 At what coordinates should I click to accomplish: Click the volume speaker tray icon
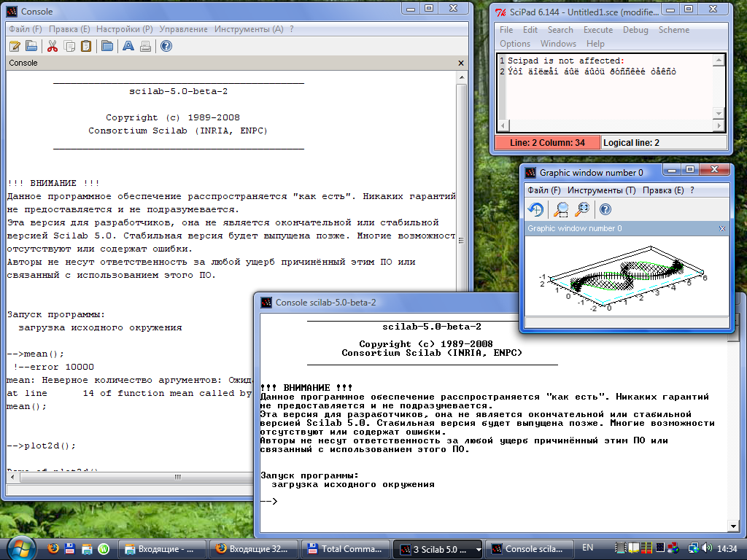tap(708, 548)
